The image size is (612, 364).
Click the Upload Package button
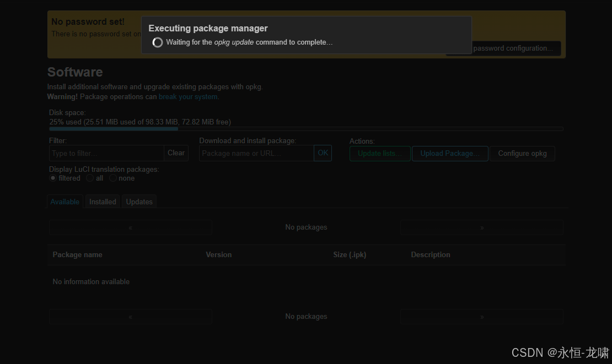[450, 154]
